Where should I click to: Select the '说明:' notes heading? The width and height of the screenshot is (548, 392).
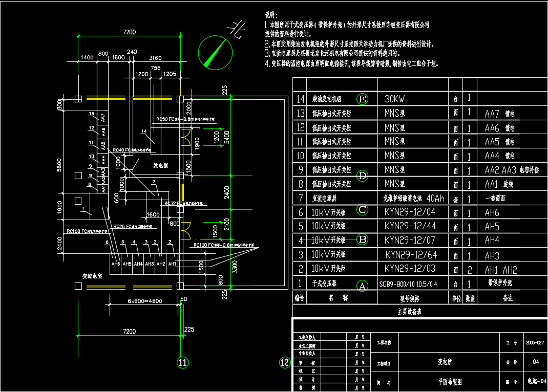coord(271,15)
